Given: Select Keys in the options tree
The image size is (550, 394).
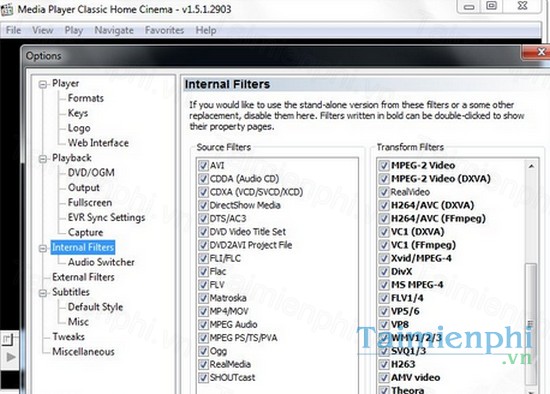Looking at the screenshot, I should (x=78, y=113).
